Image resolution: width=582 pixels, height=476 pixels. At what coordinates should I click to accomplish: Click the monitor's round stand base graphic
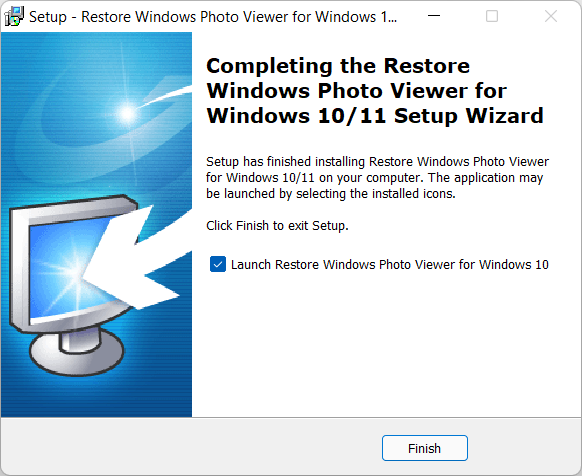tap(76, 353)
